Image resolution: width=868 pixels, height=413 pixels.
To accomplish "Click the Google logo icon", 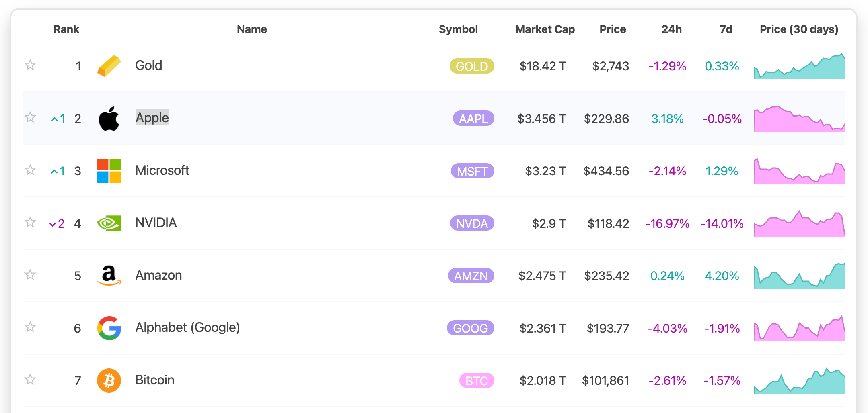I will click(x=109, y=328).
